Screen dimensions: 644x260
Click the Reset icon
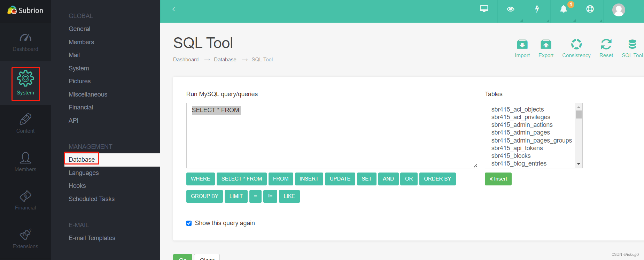point(606,48)
